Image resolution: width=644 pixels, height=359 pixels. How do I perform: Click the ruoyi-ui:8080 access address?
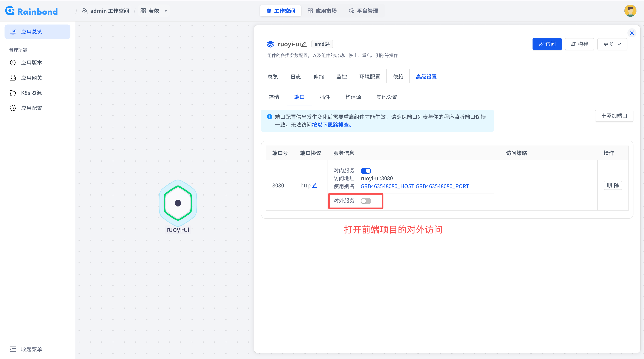tap(376, 178)
